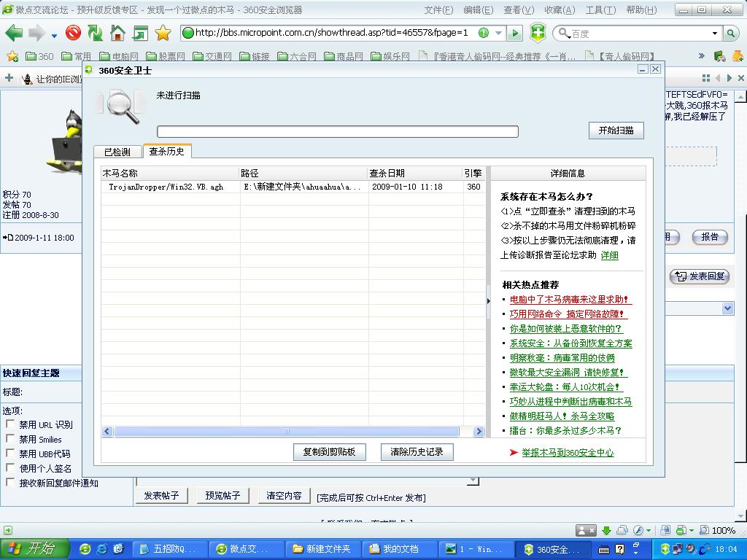Image resolution: width=747 pixels, height=560 pixels.
Task: Open the 举报木马到360安全中心 link
Action: [x=568, y=452]
